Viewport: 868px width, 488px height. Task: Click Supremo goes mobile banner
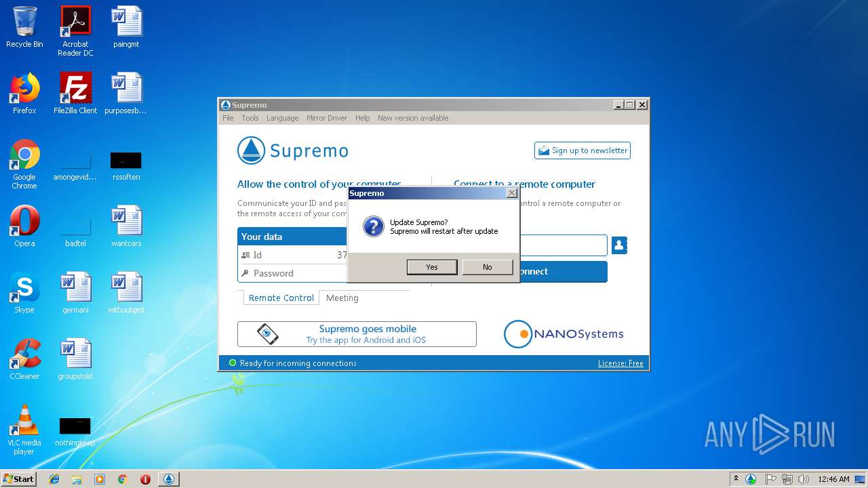point(357,334)
